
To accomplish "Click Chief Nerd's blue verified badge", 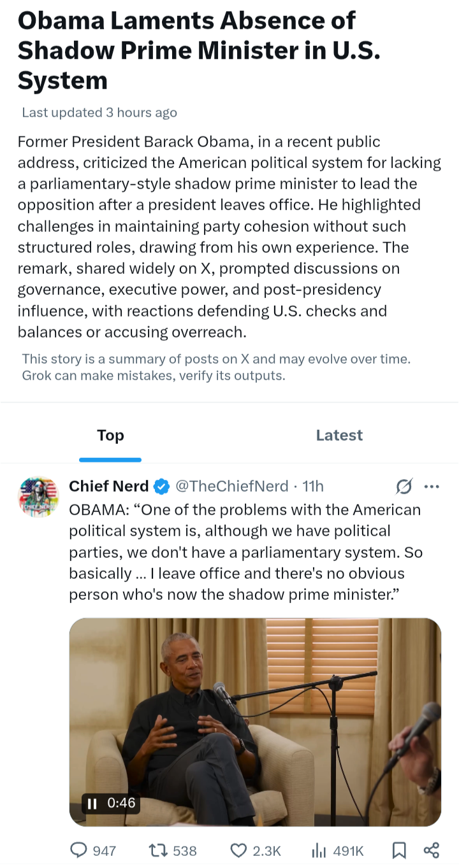I will [162, 487].
